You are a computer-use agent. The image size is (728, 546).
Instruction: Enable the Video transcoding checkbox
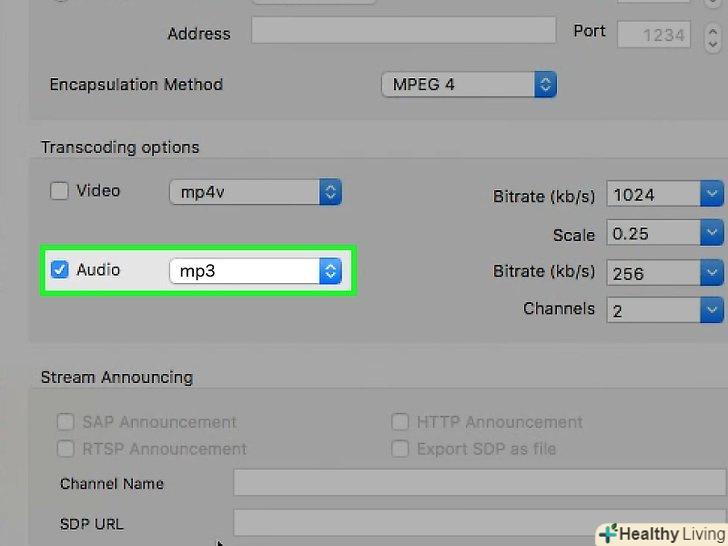[59, 191]
